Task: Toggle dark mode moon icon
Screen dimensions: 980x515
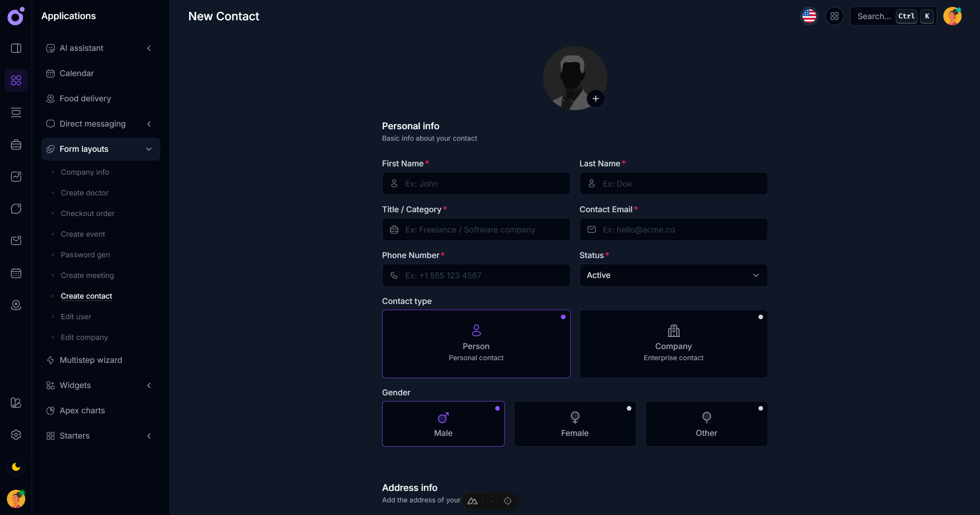Action: click(x=16, y=467)
